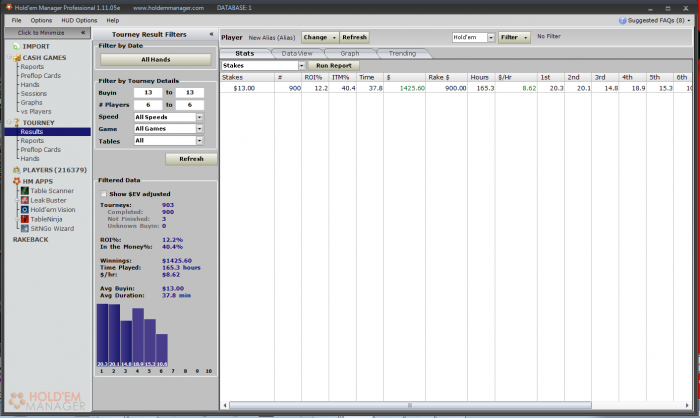Open the Table Scanner app icon
The height and width of the screenshot is (418, 700).
pyautogui.click(x=25, y=191)
